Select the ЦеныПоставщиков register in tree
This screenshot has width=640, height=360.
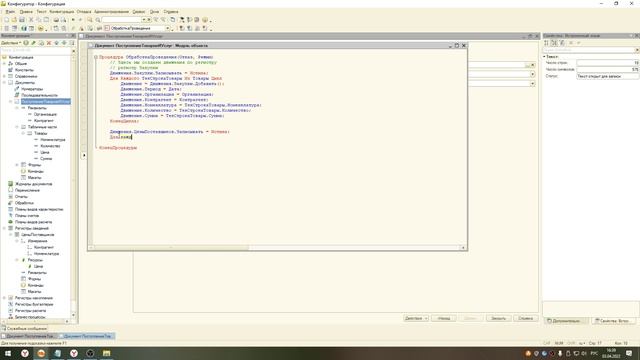[38, 235]
